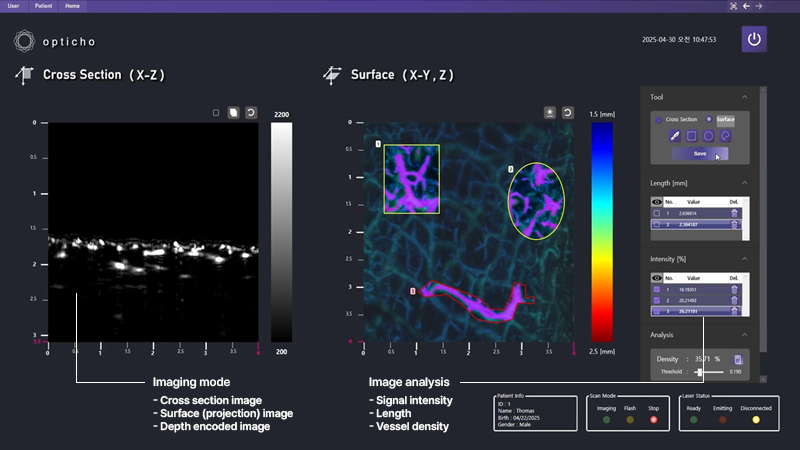Toggle visibility eye in Length table header
Viewport: 800px width, 450px height.
[656, 201]
